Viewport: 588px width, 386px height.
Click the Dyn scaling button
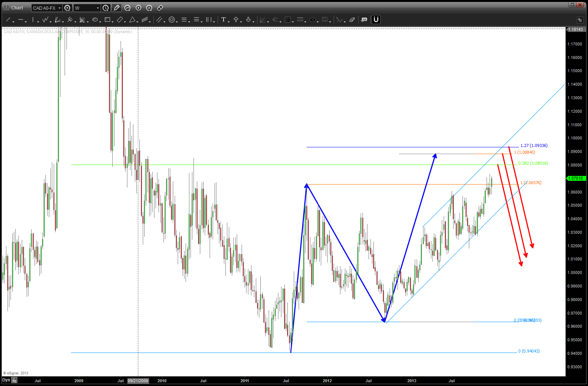6,380
